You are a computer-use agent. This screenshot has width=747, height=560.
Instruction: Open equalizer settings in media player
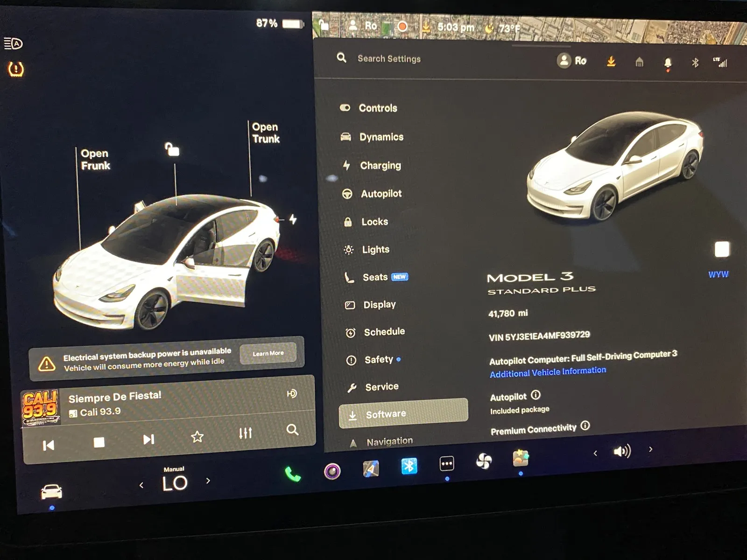point(245,433)
